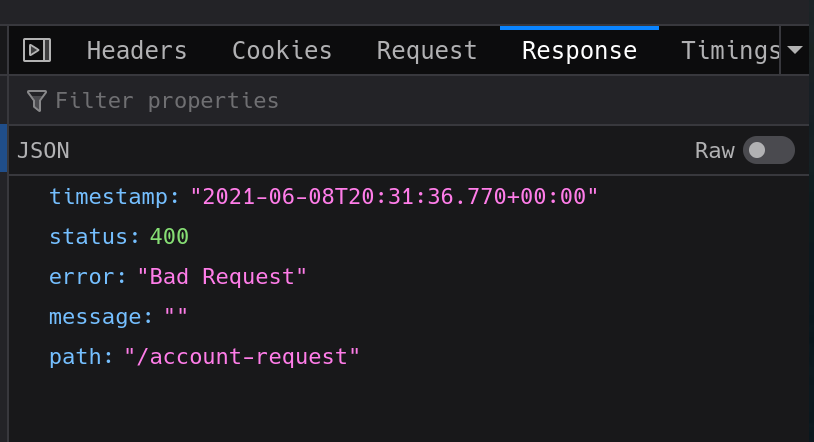The width and height of the screenshot is (814, 442).
Task: Select the empty message value
Action: 175,315
